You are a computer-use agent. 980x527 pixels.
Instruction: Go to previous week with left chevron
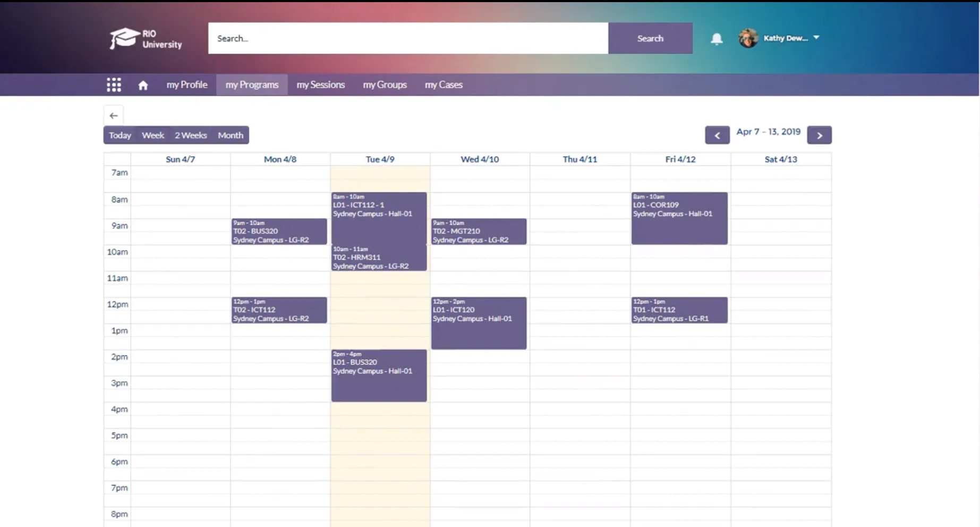[717, 135]
